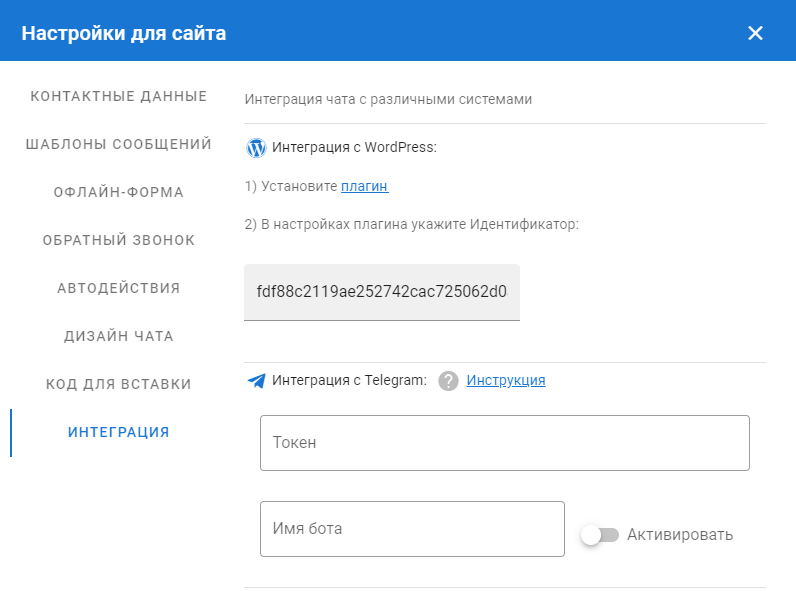Open the Telegram Инструкция link

point(505,380)
